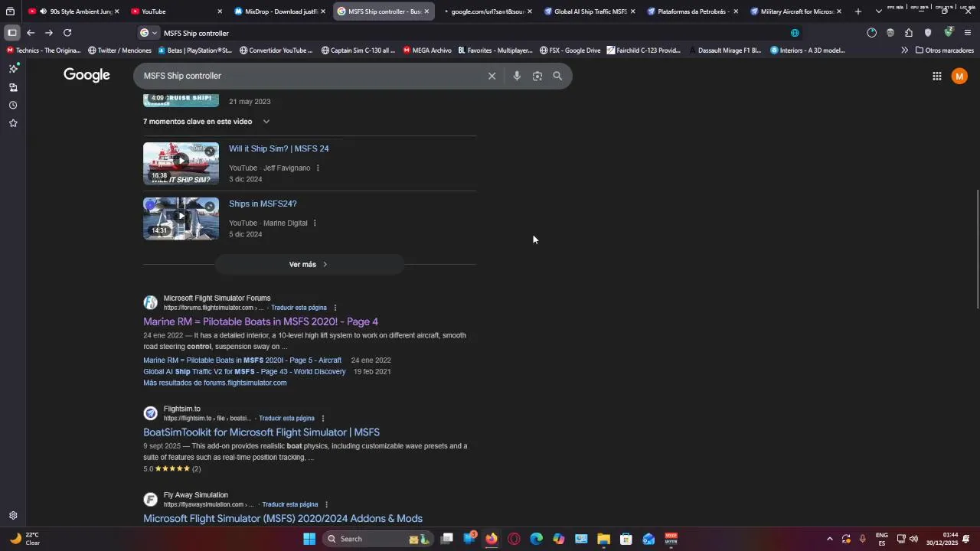Open options for Marine Digital video result
This screenshot has width=980, height=551.
click(315, 223)
